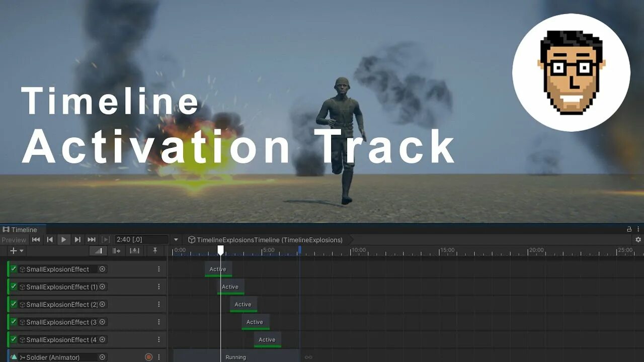Viewport: 644px width, 362px height.
Task: Open the Add track plus dropdown
Action: coord(17,250)
